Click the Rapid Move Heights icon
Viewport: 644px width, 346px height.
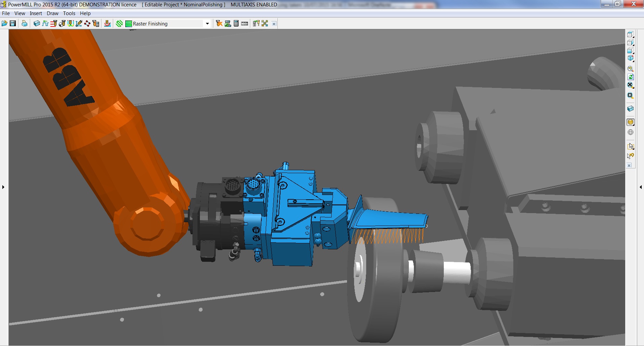(54, 23)
